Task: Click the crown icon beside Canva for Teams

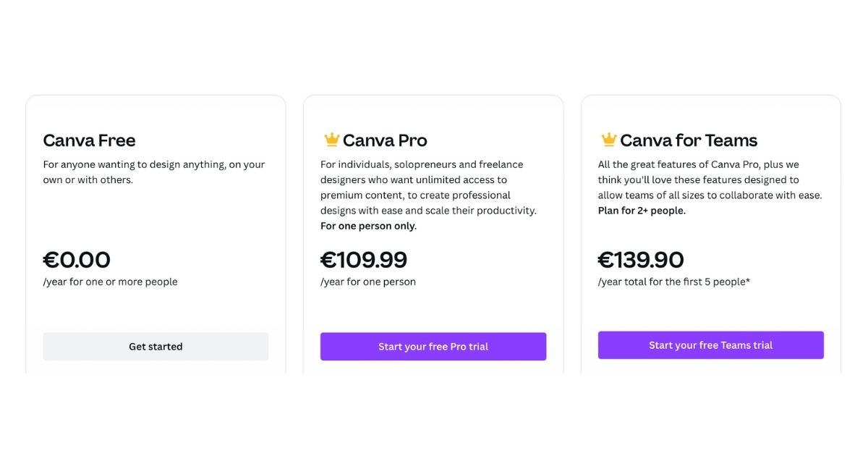Action: pyautogui.click(x=608, y=139)
